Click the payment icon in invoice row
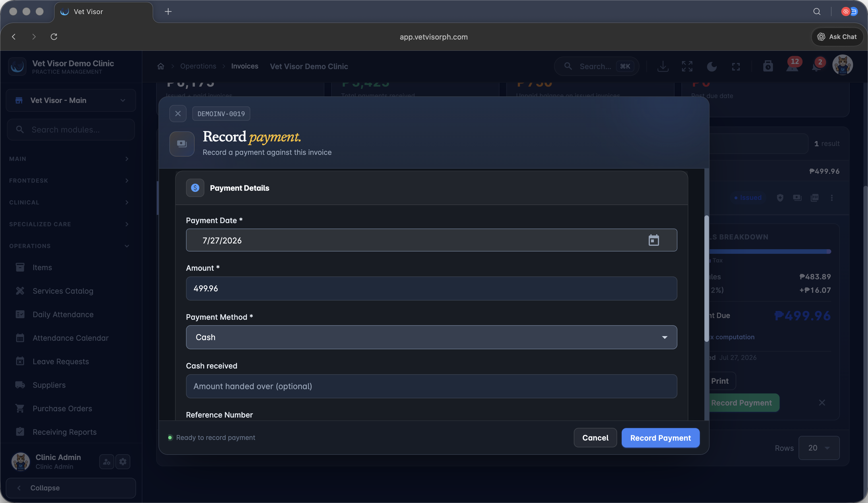868x503 pixels. click(x=797, y=198)
